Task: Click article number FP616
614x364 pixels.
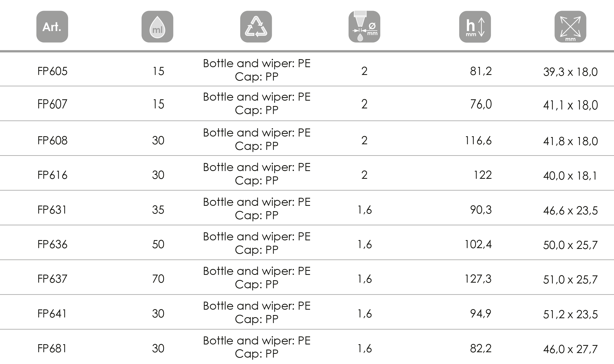Action: click(53, 175)
